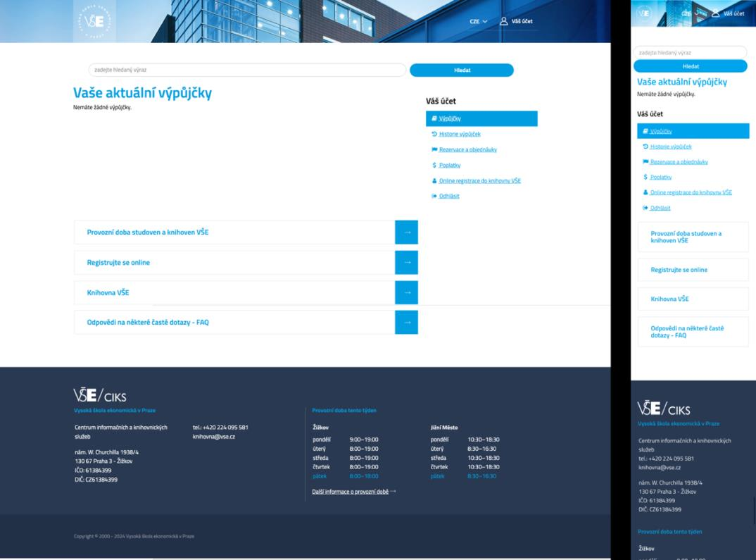Click Registrujte se online title in wide layout
Viewport: 756px width, 560px height.
118,263
